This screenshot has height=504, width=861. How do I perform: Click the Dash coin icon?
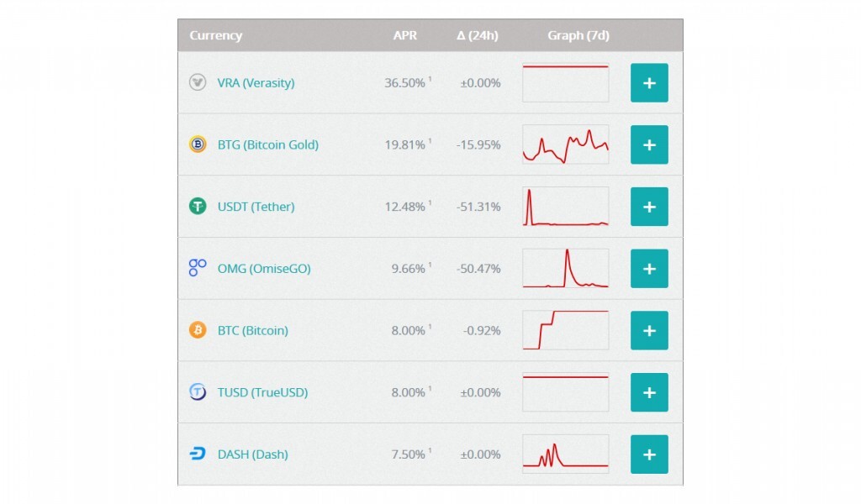tap(198, 454)
